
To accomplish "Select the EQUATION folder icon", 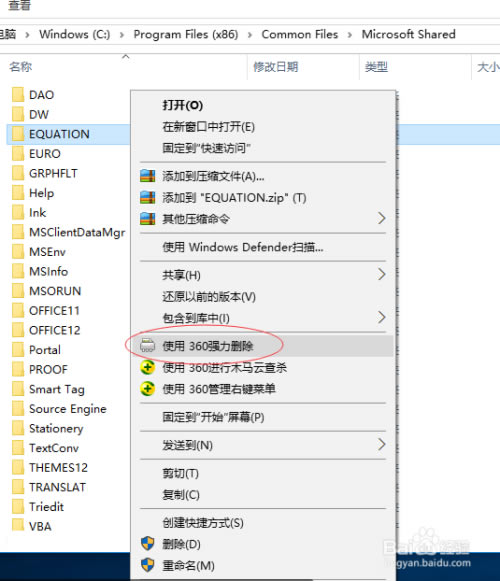I will (18, 134).
